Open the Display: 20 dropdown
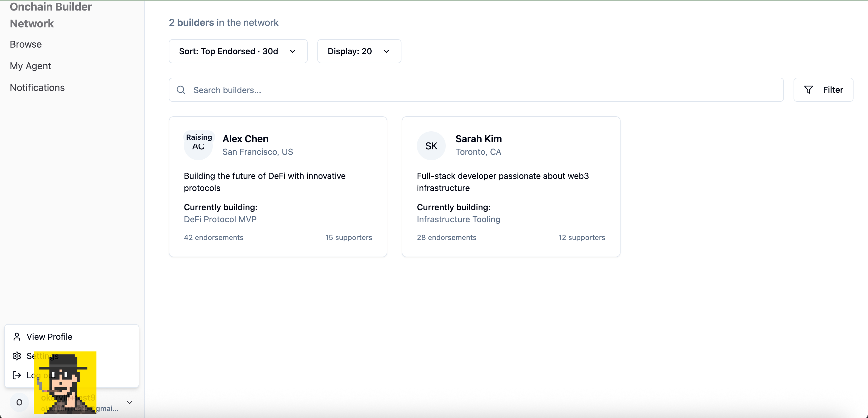The height and width of the screenshot is (418, 868). tap(359, 51)
